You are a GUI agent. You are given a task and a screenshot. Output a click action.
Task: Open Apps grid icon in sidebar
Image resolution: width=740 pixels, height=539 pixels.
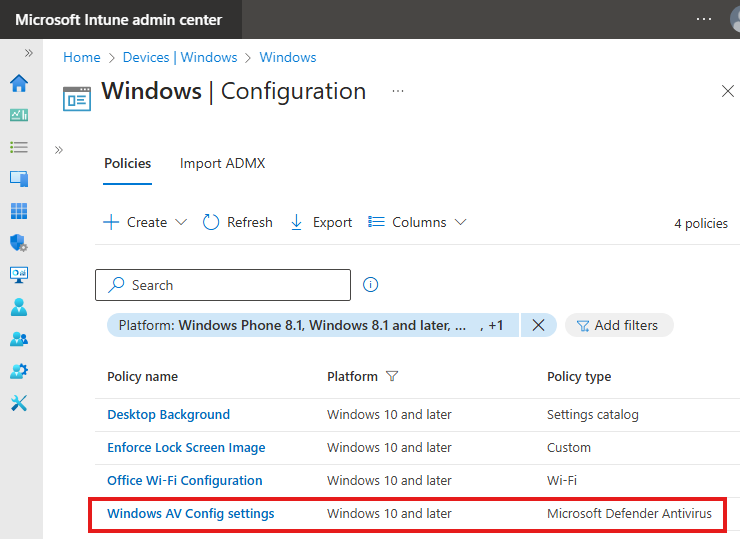(x=19, y=211)
